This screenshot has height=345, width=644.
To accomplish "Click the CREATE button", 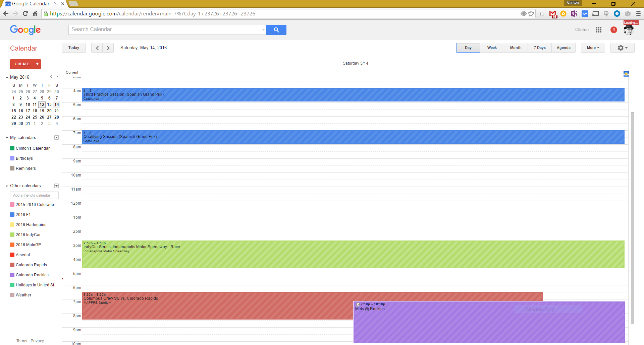I will (22, 64).
